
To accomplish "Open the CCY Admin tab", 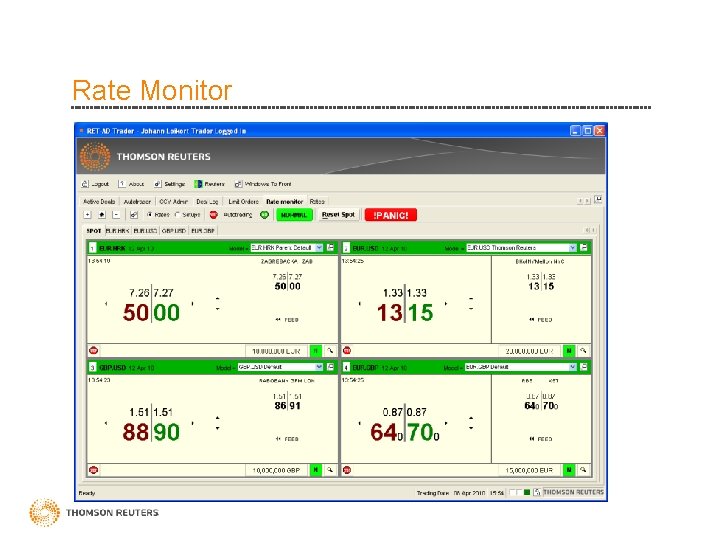I will [x=174, y=202].
